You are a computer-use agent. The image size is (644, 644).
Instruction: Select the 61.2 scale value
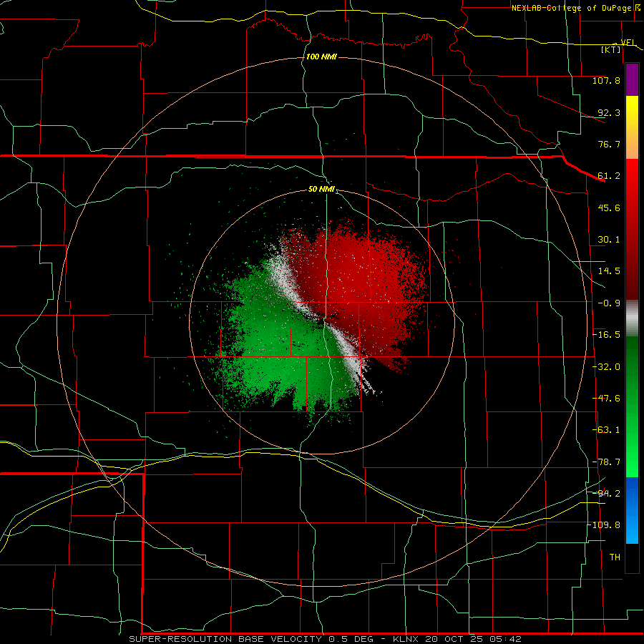point(609,176)
